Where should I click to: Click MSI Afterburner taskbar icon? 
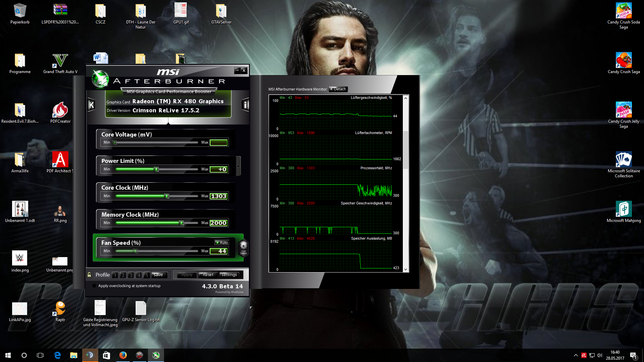click(156, 355)
